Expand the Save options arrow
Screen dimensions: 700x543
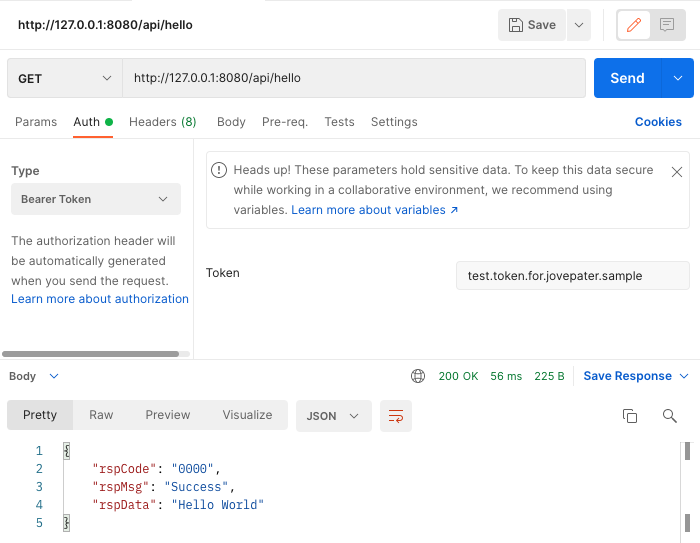point(579,25)
